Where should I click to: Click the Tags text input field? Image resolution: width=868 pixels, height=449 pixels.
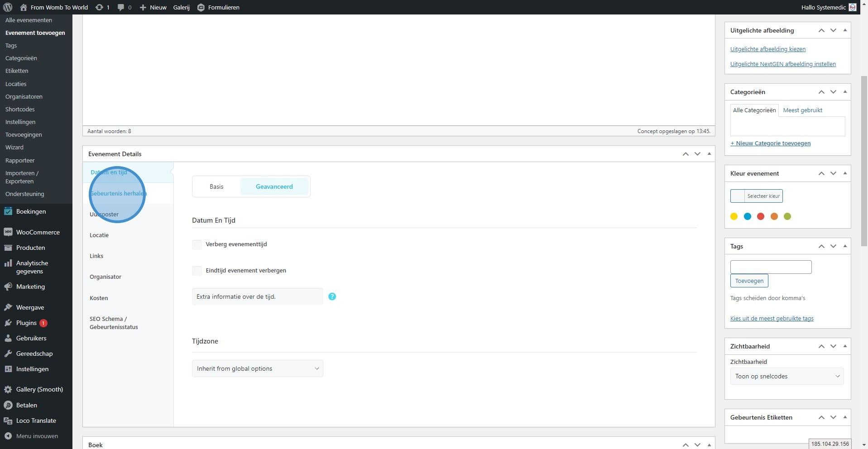pos(771,267)
